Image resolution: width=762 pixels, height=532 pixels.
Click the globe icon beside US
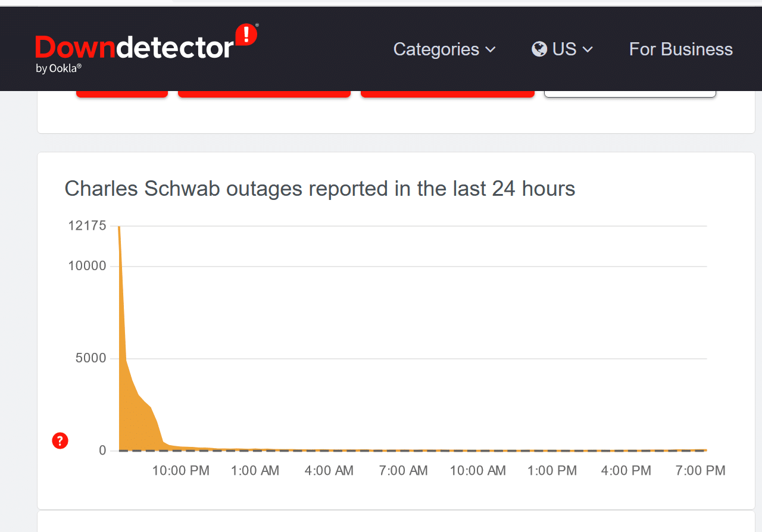(539, 49)
